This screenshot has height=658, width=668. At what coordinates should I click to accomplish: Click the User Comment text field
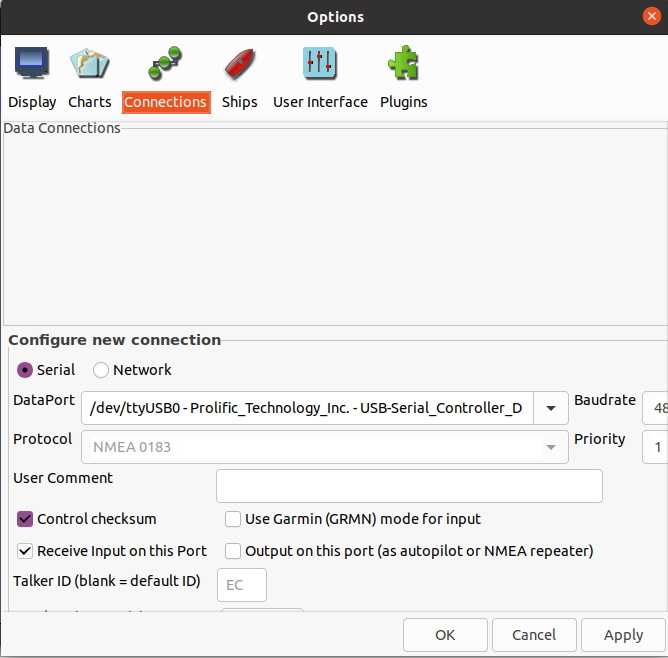pyautogui.click(x=409, y=486)
